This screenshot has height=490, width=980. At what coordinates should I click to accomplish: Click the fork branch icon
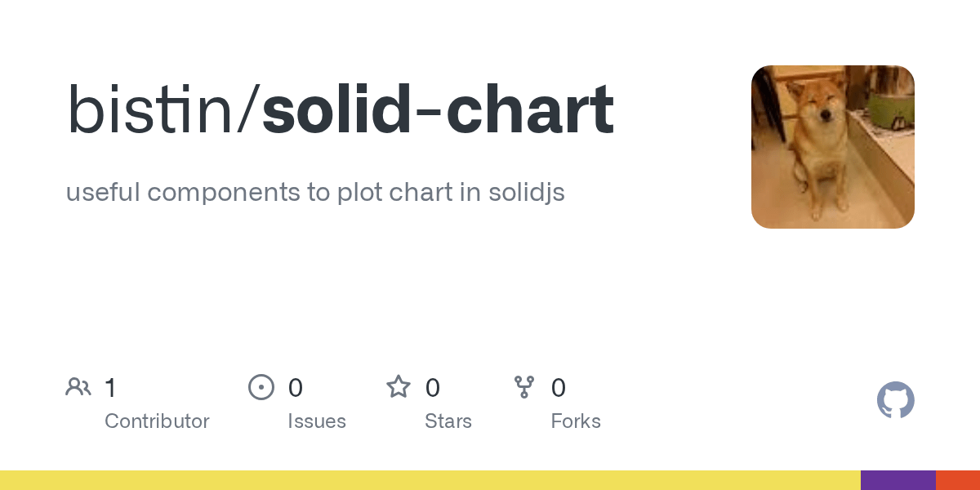point(524,387)
